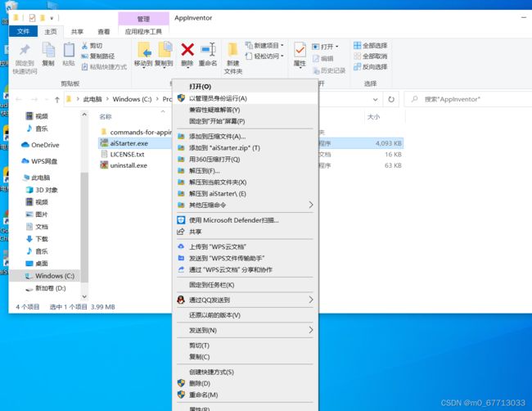Click Restore previous versions (还原以前的版本)
The image size is (532, 411).
coord(245,315)
